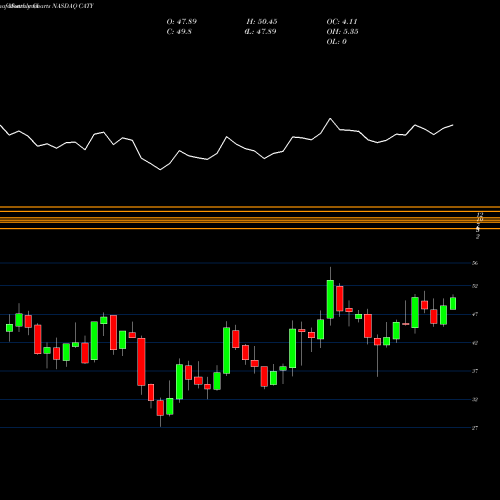Click the 52 price axis label
The image size is (500, 500).
(x=475, y=286)
